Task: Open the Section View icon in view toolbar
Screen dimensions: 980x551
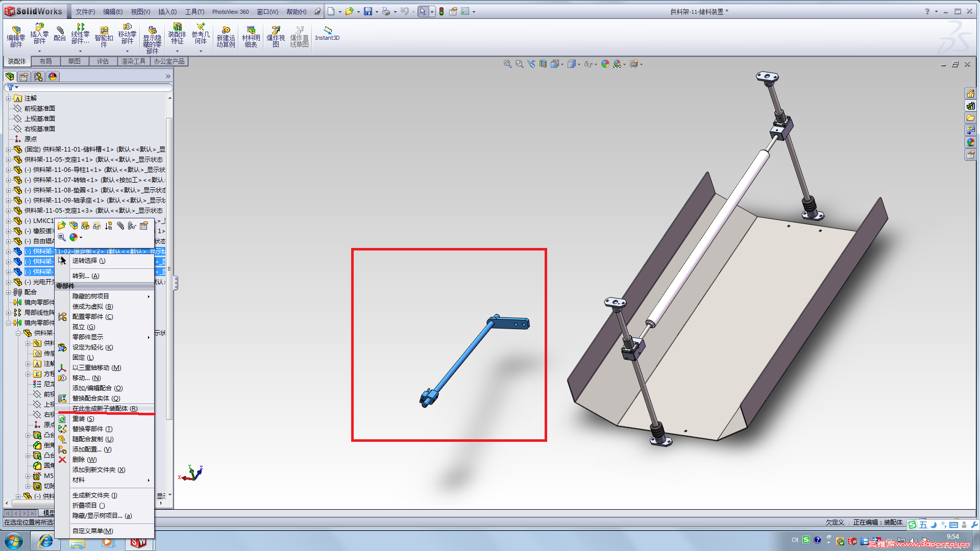Action: pyautogui.click(x=543, y=64)
